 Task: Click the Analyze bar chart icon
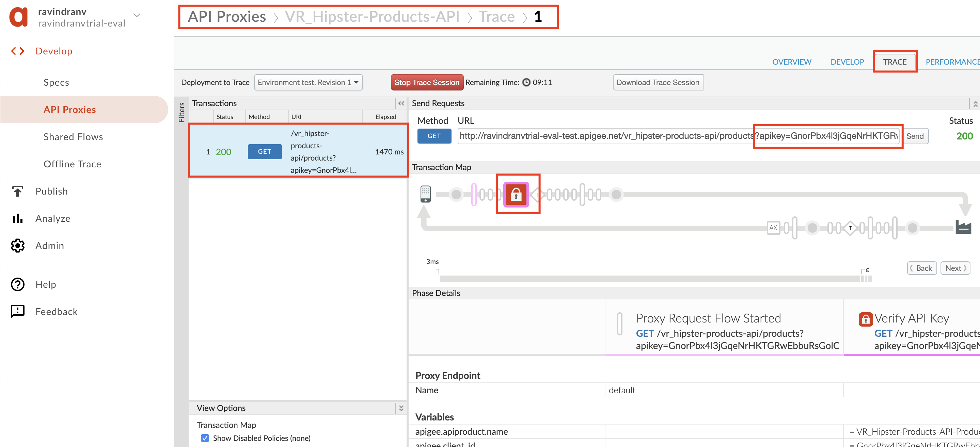click(x=17, y=218)
